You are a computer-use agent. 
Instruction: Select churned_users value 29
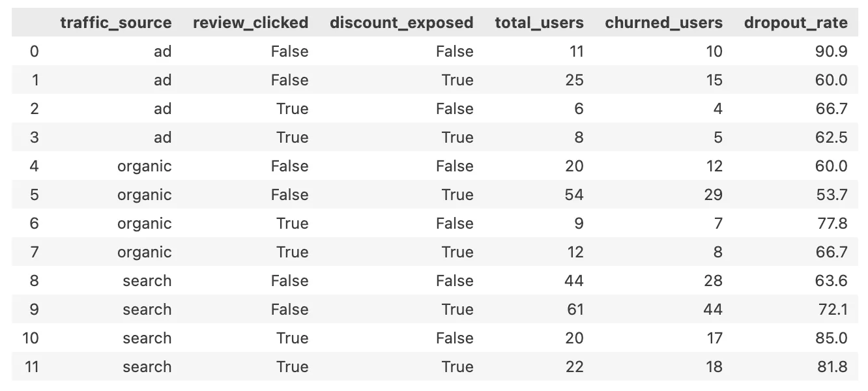713,195
